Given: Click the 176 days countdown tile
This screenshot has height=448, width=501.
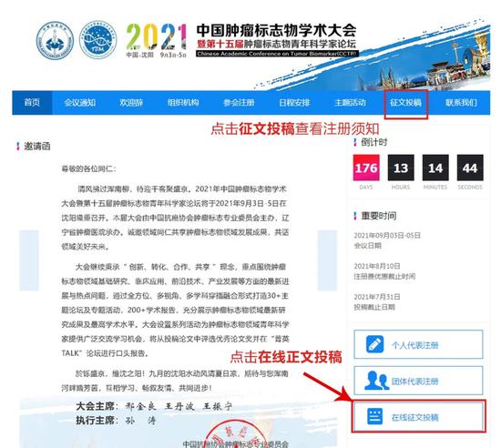Looking at the screenshot, I should [366, 168].
